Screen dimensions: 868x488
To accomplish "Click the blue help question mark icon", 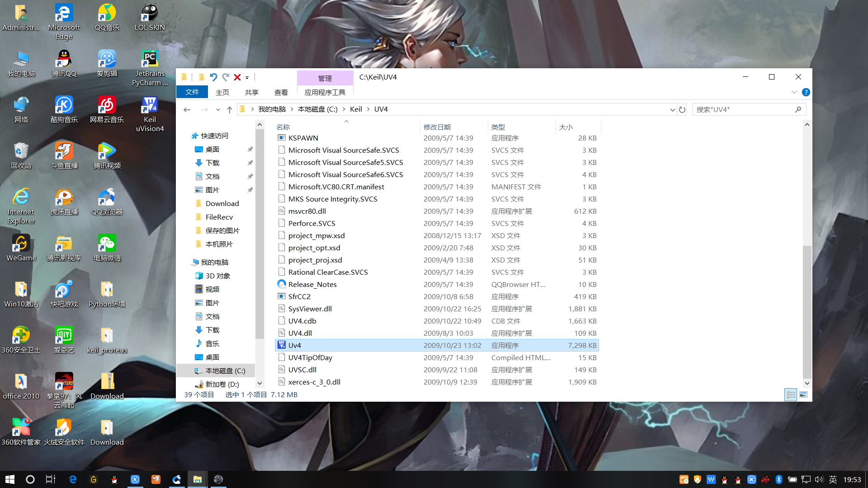I will point(806,92).
